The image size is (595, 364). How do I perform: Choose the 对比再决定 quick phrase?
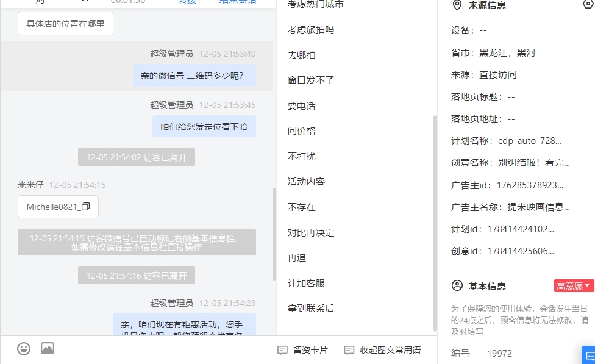[311, 232]
